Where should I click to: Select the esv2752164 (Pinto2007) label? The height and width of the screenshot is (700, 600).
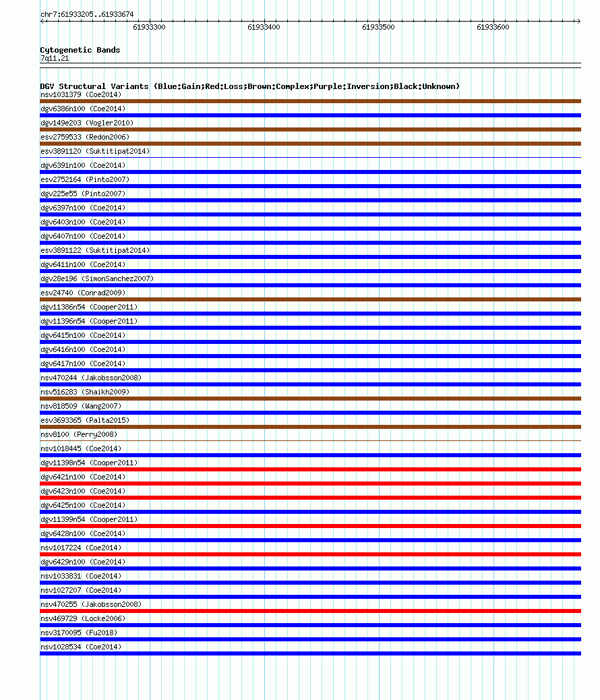(x=85, y=179)
